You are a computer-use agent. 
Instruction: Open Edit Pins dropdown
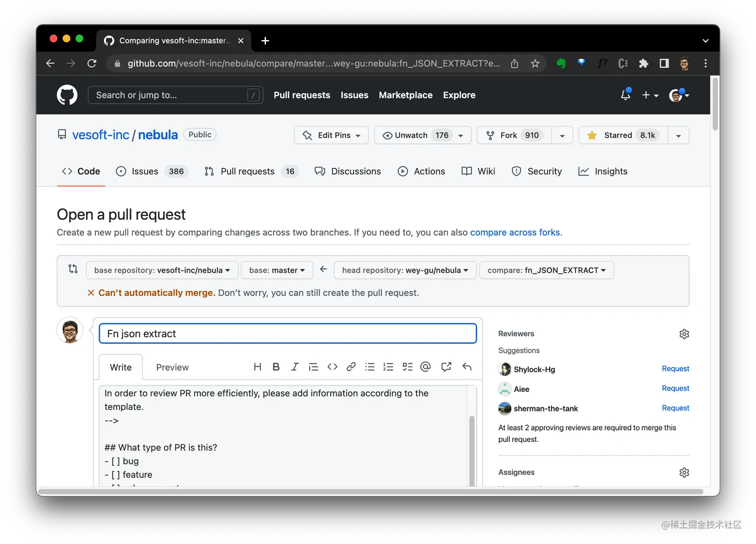331,135
